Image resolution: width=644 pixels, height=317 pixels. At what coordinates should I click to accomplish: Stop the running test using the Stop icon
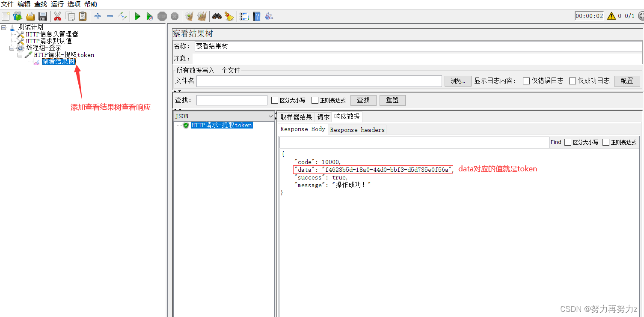click(x=162, y=16)
